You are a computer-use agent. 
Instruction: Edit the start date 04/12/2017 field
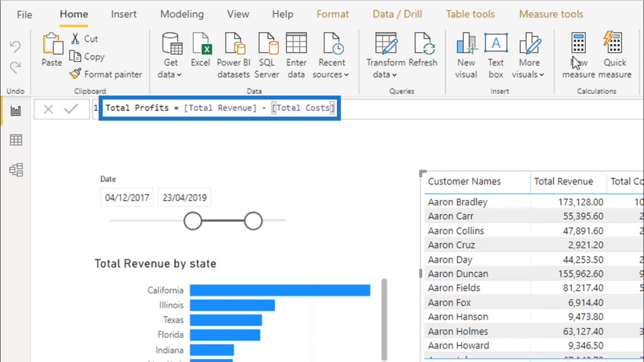pyautogui.click(x=127, y=197)
